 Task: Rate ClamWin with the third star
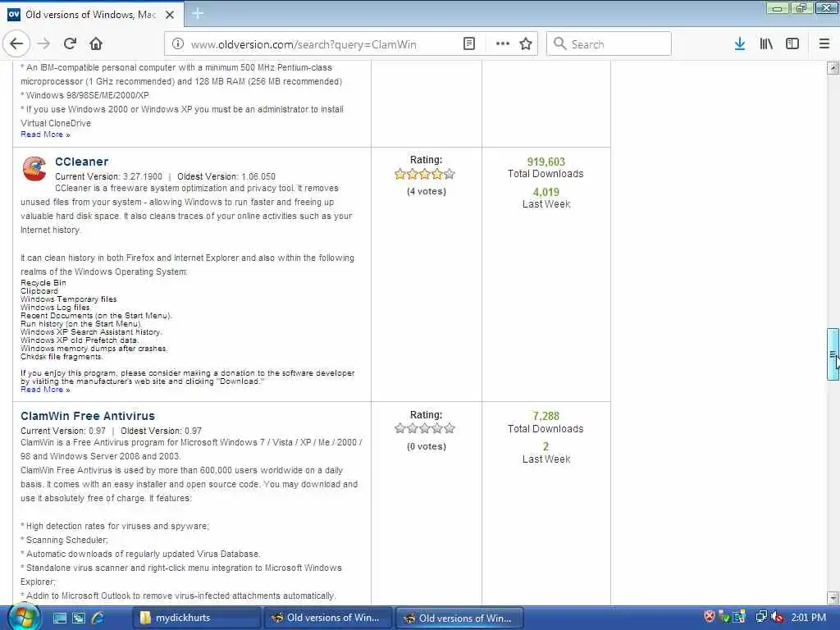[x=425, y=428]
